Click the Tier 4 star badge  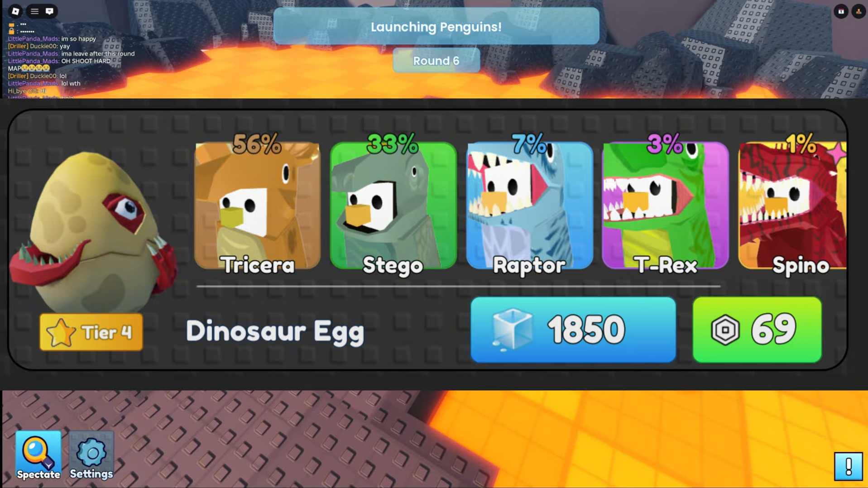91,332
